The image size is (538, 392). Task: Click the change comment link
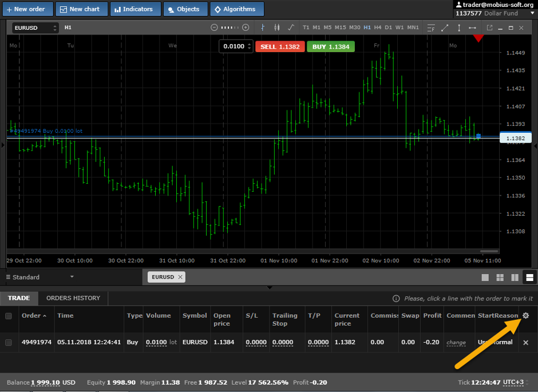tap(456, 342)
